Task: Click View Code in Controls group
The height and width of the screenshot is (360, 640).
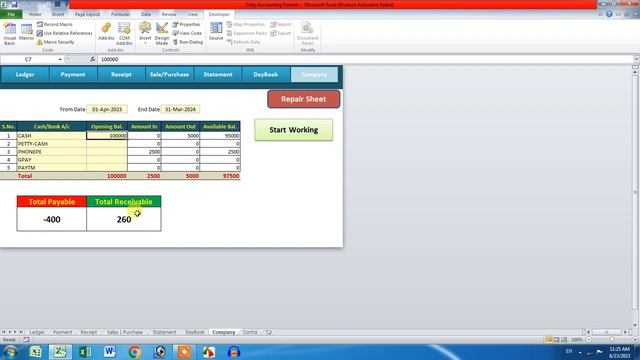Action: pos(187,33)
